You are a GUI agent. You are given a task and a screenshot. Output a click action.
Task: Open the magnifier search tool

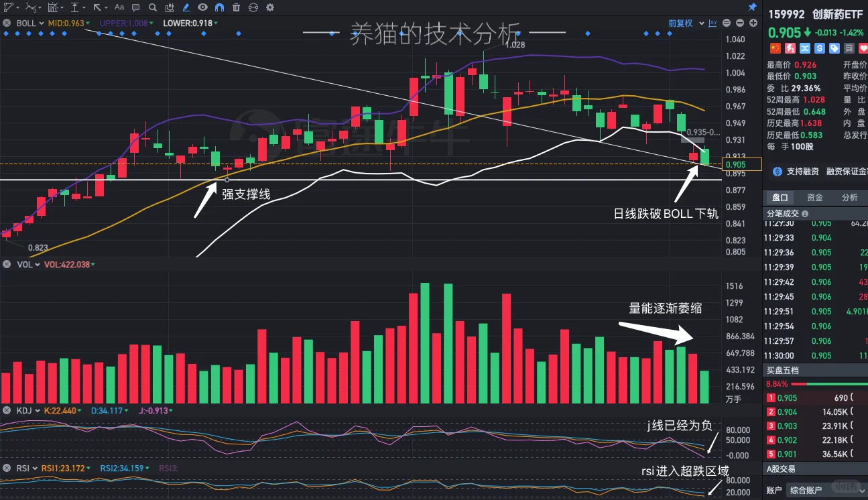click(x=152, y=7)
